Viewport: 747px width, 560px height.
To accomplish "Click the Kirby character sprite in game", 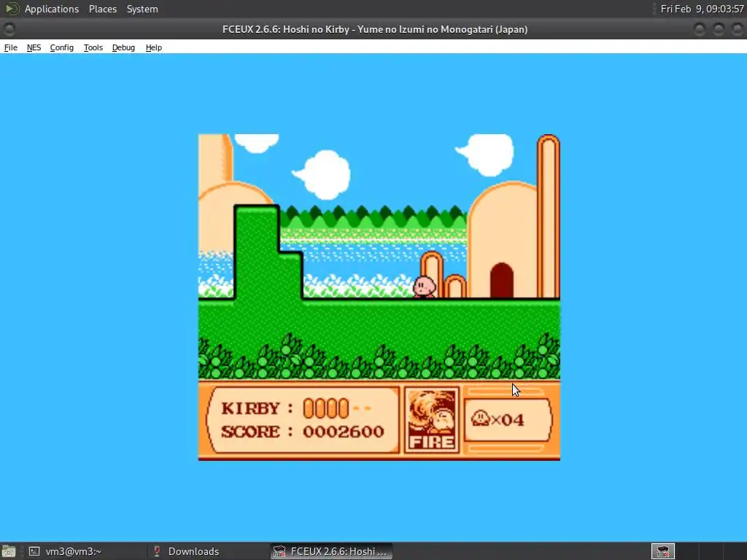I will coord(424,287).
